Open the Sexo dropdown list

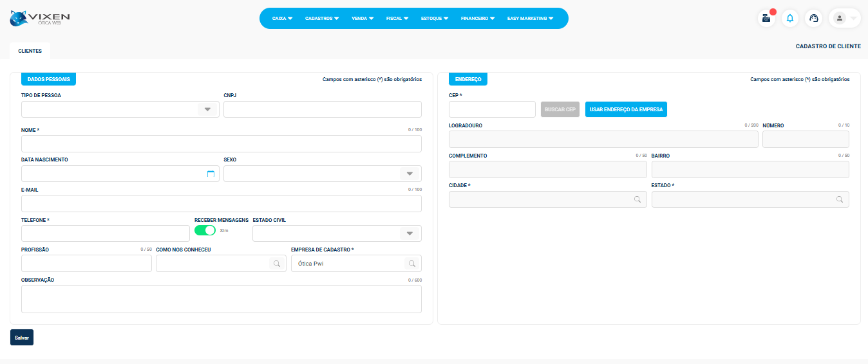409,174
